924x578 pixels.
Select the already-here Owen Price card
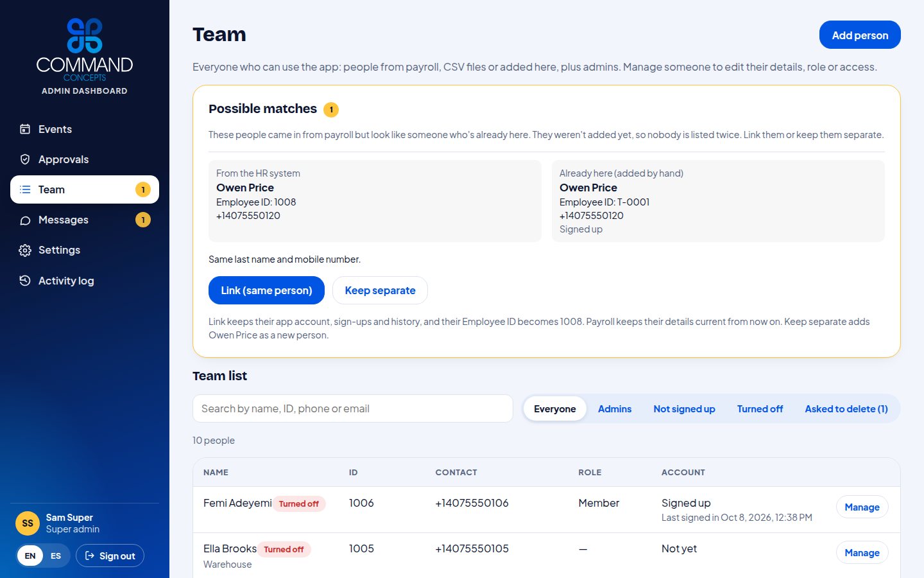pyautogui.click(x=718, y=201)
